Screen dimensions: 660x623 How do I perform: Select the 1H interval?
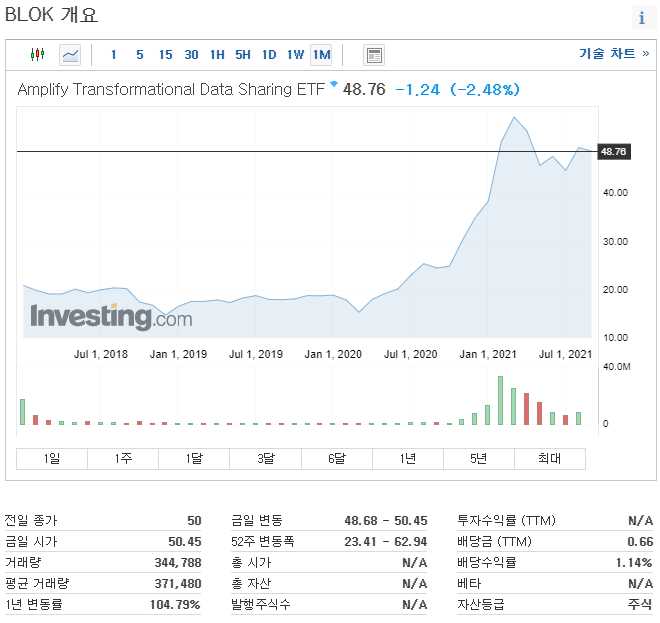click(217, 55)
